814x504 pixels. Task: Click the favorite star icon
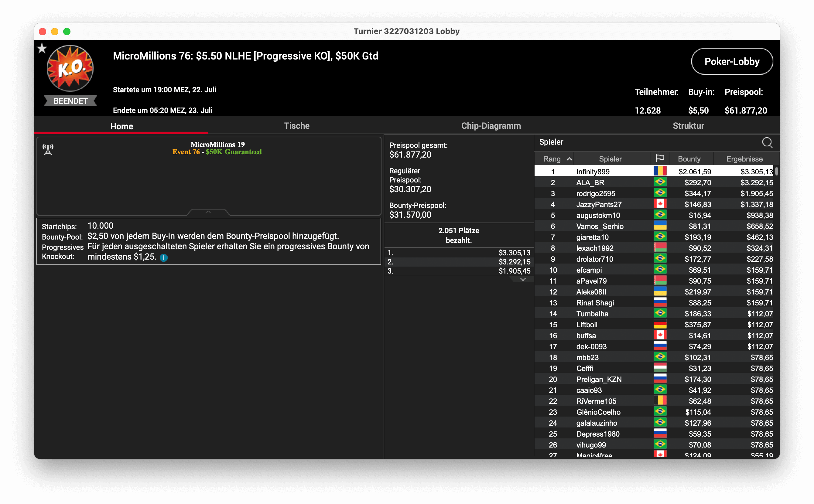[42, 49]
